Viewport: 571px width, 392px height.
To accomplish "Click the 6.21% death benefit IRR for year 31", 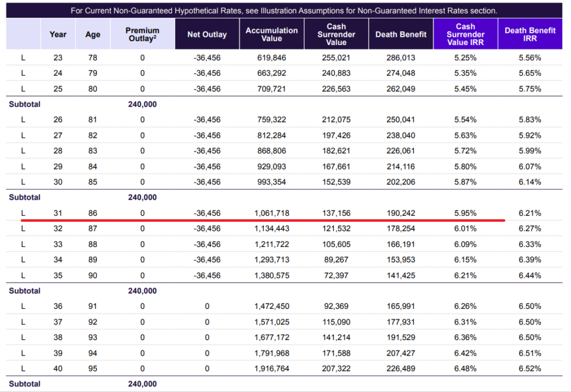I will 530,213.
